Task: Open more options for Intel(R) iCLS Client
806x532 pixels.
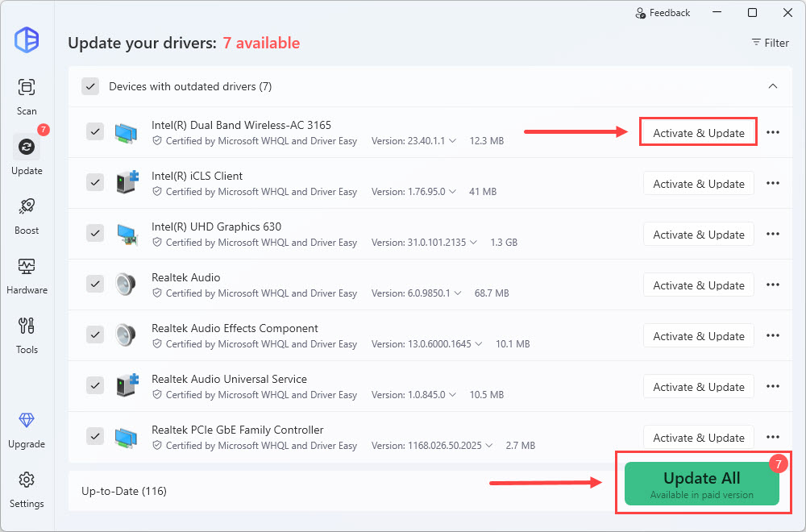Action: (772, 184)
